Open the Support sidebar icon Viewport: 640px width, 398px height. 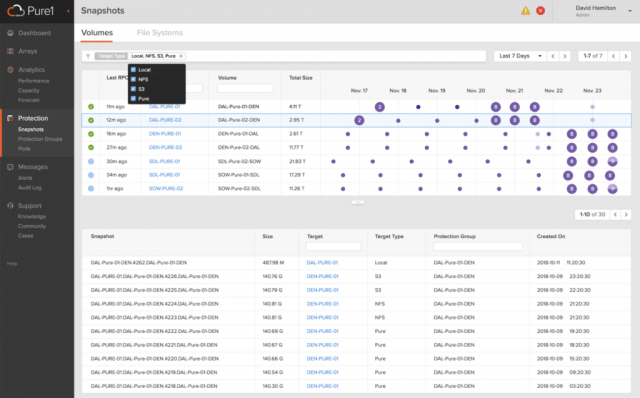[x=10, y=206]
